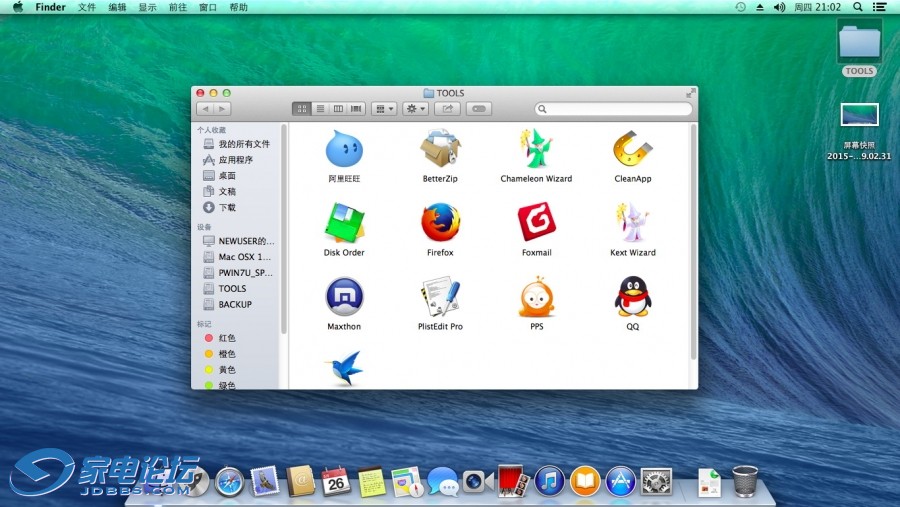Open volume control in menu bar
The image size is (900, 507).
coord(779,7)
